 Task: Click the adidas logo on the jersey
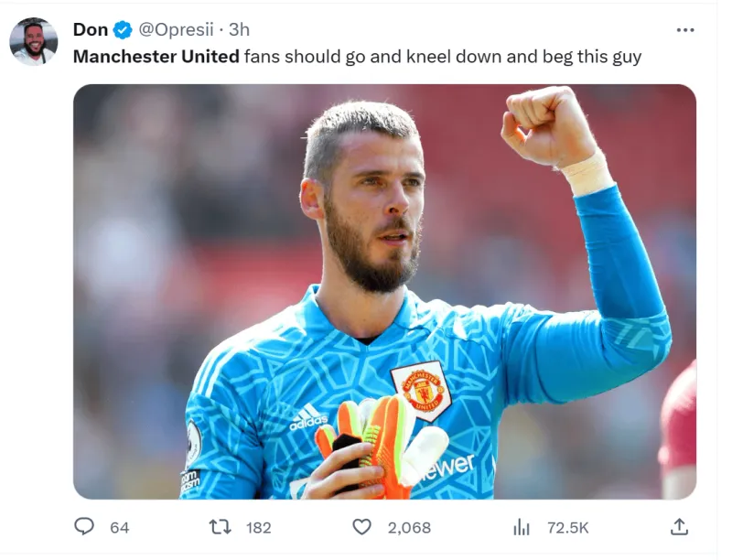pyautogui.click(x=308, y=417)
